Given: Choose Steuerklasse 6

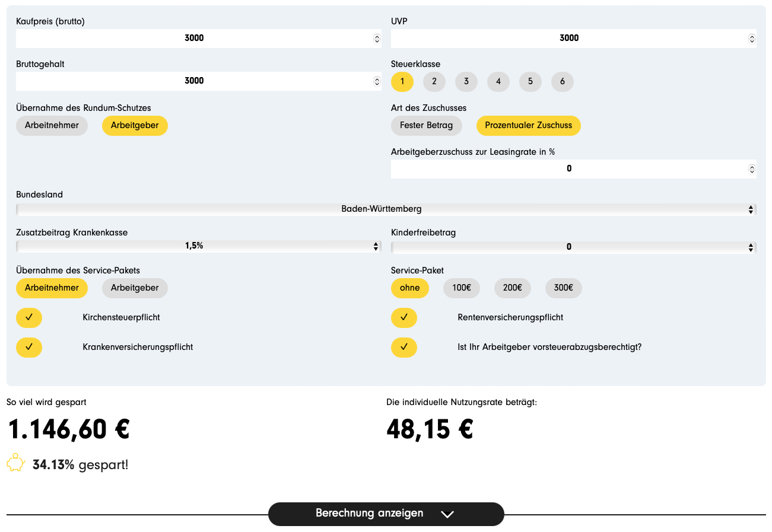Looking at the screenshot, I should click(563, 81).
